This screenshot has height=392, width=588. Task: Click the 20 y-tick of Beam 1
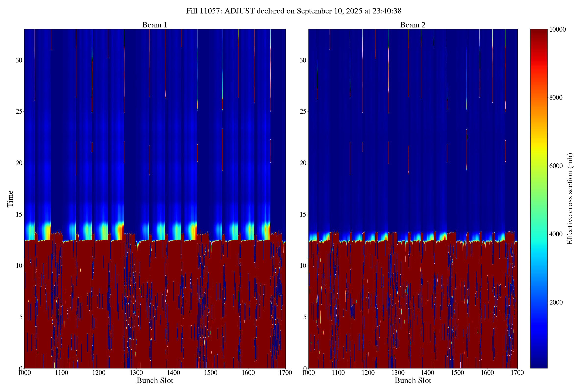tap(19, 163)
